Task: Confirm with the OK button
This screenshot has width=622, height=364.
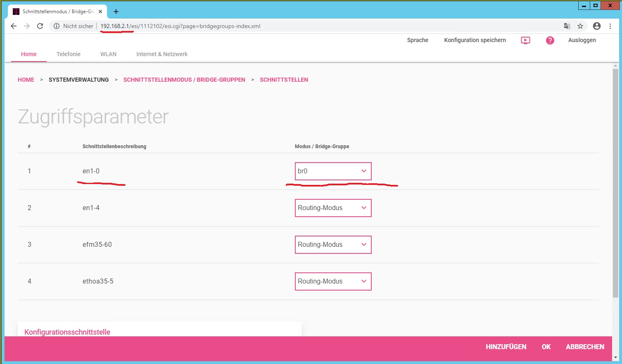Action: click(x=546, y=347)
